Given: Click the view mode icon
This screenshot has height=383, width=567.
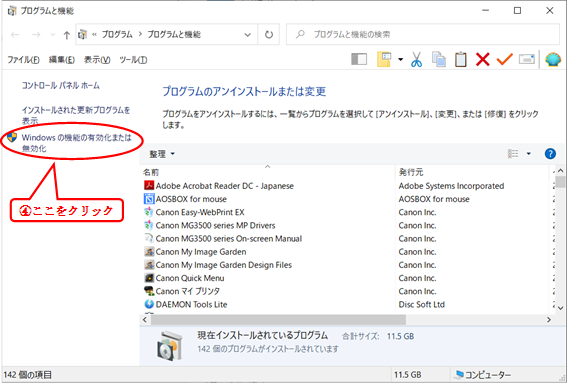Looking at the screenshot, I should [513, 154].
